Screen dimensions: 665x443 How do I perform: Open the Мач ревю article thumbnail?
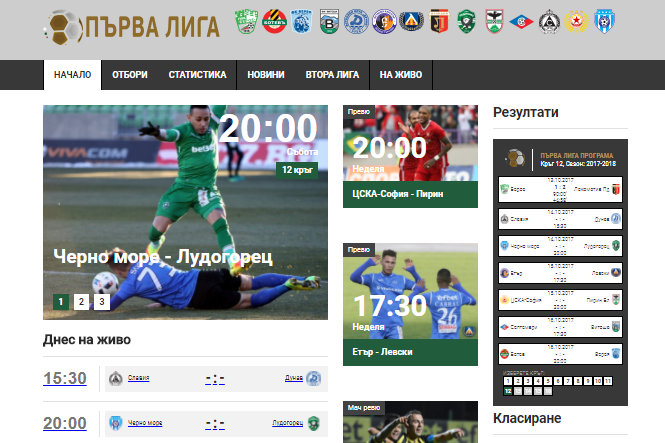(x=410, y=422)
